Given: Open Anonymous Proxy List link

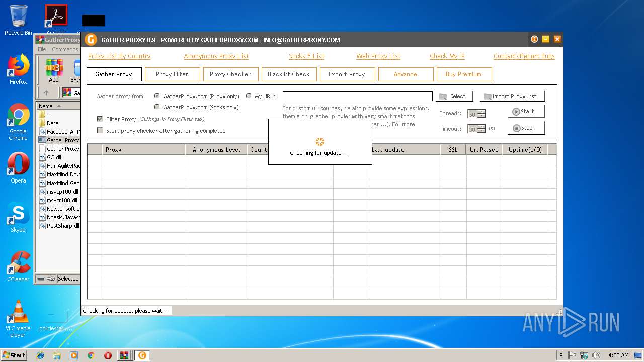Looking at the screenshot, I should 216,56.
